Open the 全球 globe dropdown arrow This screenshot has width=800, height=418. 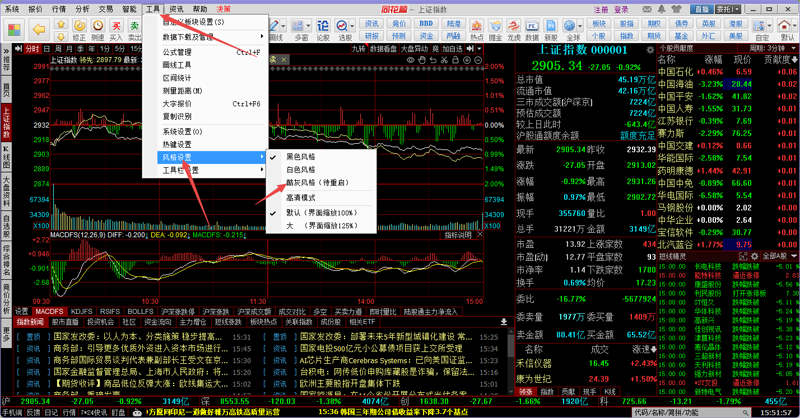coord(580,25)
